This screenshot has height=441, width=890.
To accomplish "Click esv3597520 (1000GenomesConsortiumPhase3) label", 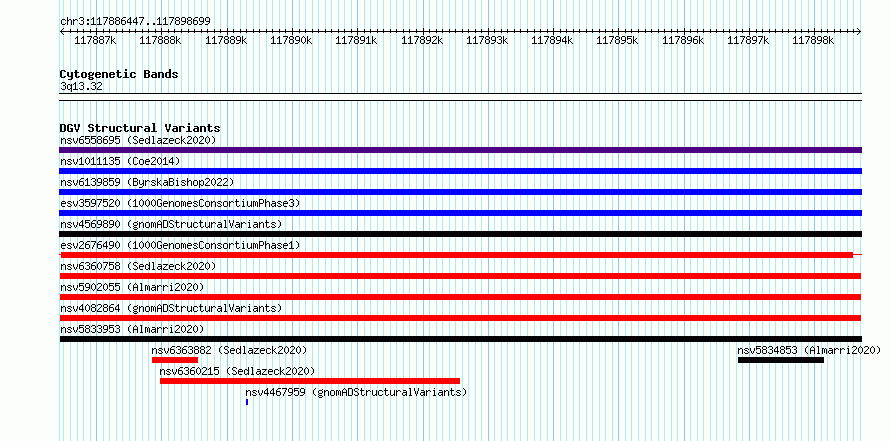I will 180,203.
